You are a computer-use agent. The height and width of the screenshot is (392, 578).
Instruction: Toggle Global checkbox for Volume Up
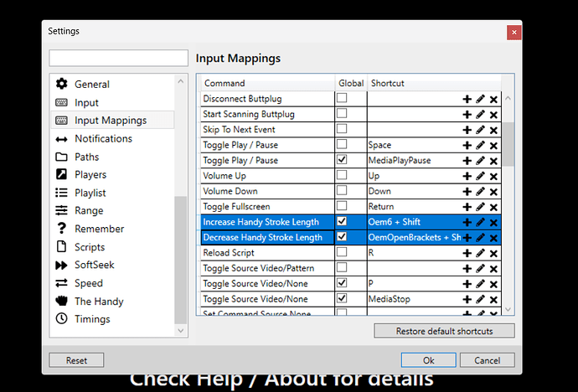click(x=342, y=174)
